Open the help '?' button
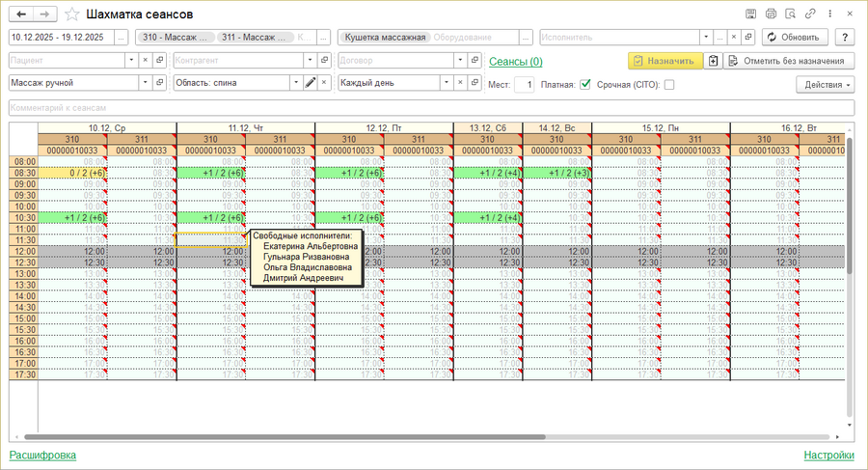868x470 pixels. point(846,37)
